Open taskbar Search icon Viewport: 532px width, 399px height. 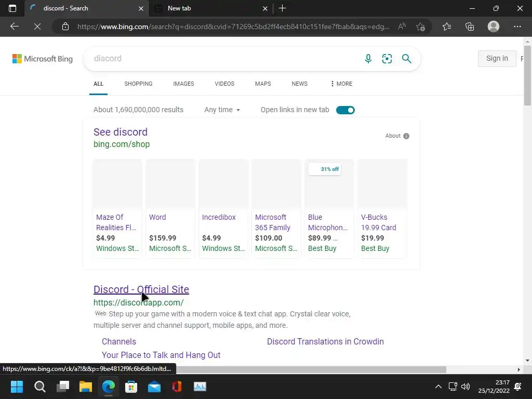(39, 387)
